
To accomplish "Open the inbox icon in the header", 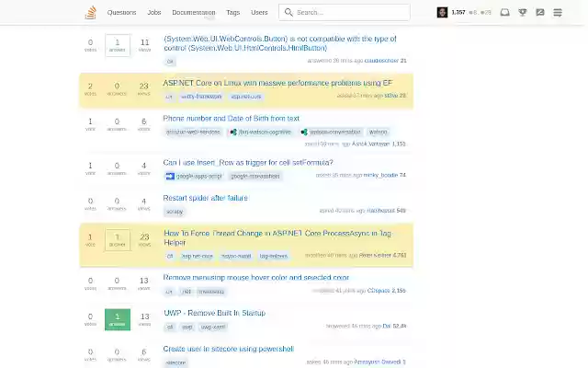I will click(x=504, y=12).
